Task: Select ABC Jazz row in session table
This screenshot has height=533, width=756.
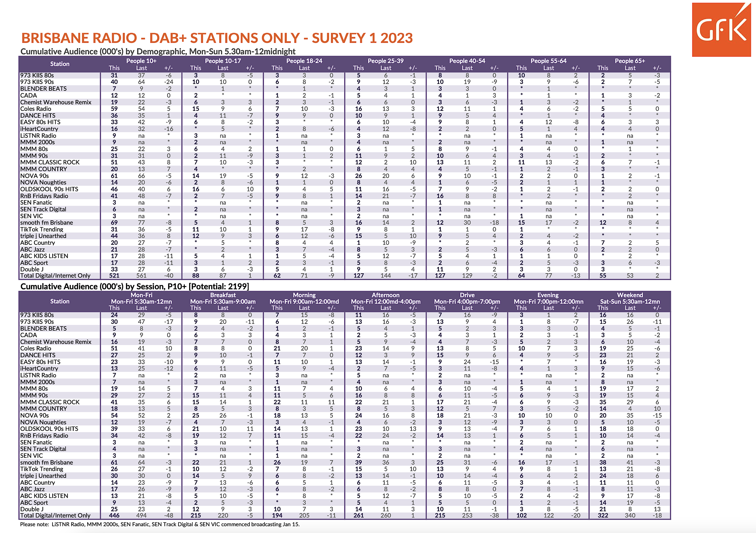Action: [344, 489]
